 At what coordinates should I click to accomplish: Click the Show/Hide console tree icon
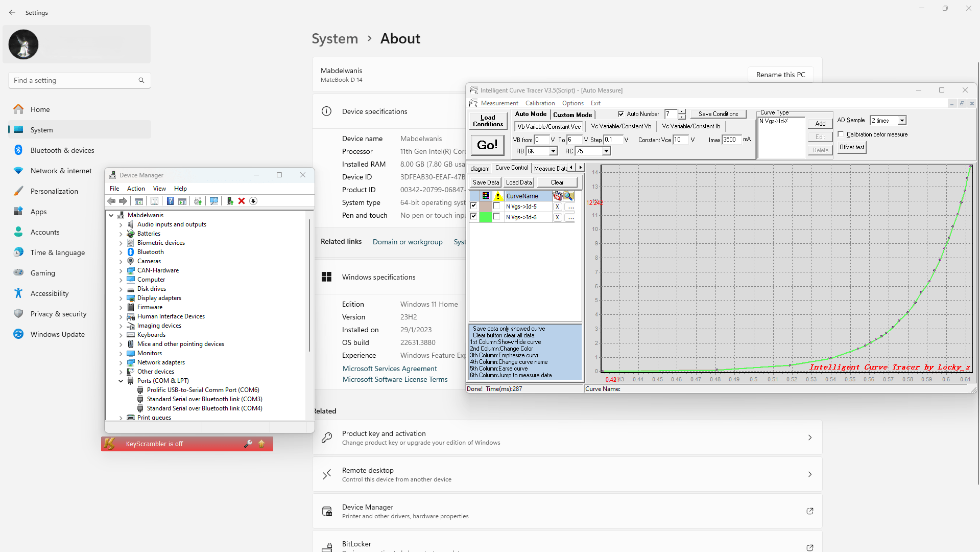click(139, 201)
